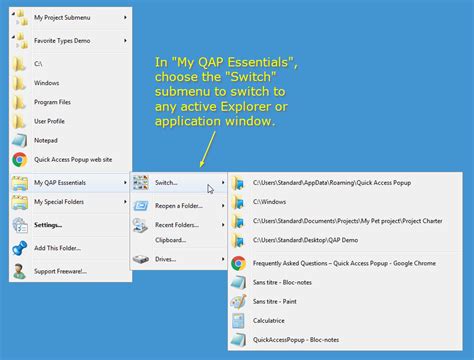Click the Switch windows icon
The width and height of the screenshot is (474, 360).
point(141,183)
